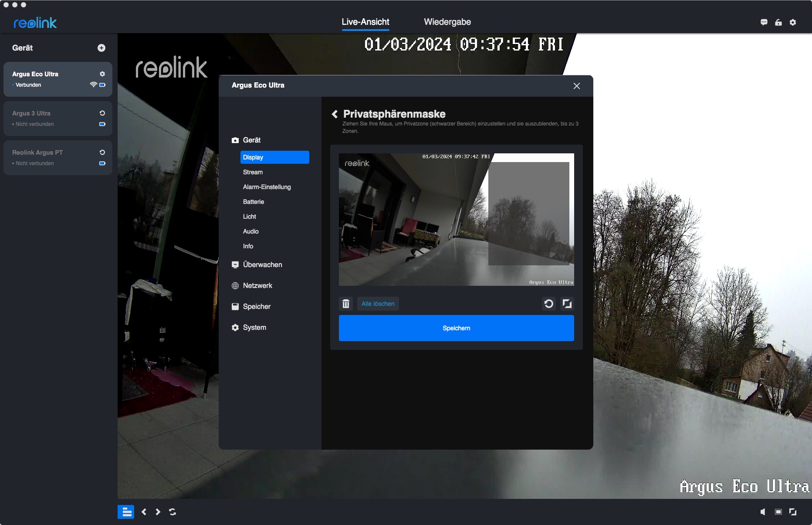The image size is (812, 525).
Task: Click the Alle löschen button
Action: [378, 304]
